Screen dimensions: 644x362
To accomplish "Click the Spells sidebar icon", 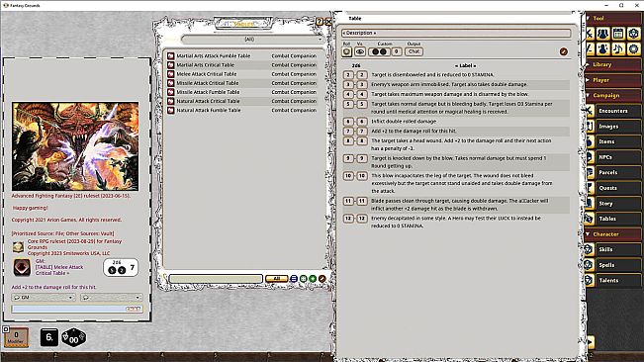I will pos(590,265).
